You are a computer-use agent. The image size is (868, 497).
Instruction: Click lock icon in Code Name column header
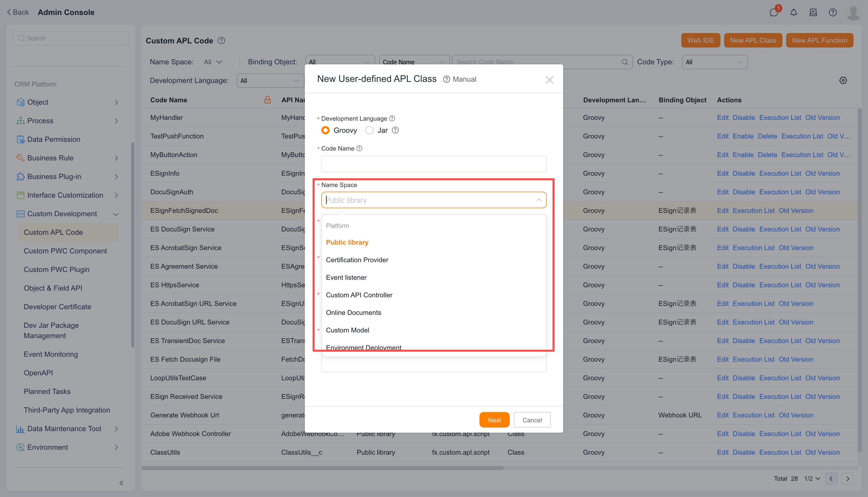(x=268, y=100)
